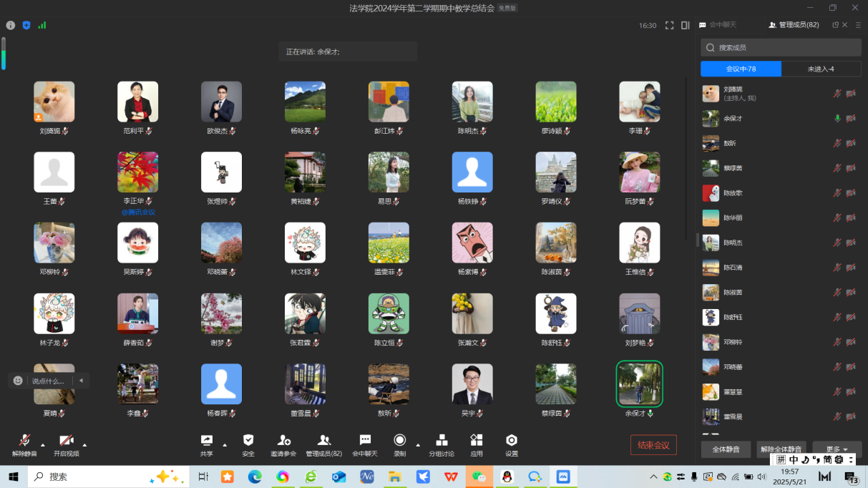The image size is (868, 488).
Task: Start recording with the 录制 icon
Action: [x=399, y=441]
